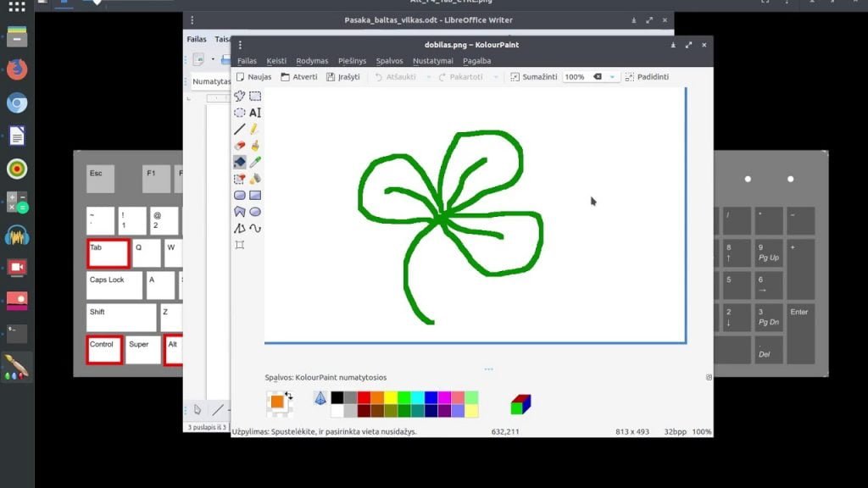Choose the free-form selection tool
868x488 pixels.
[x=239, y=97]
